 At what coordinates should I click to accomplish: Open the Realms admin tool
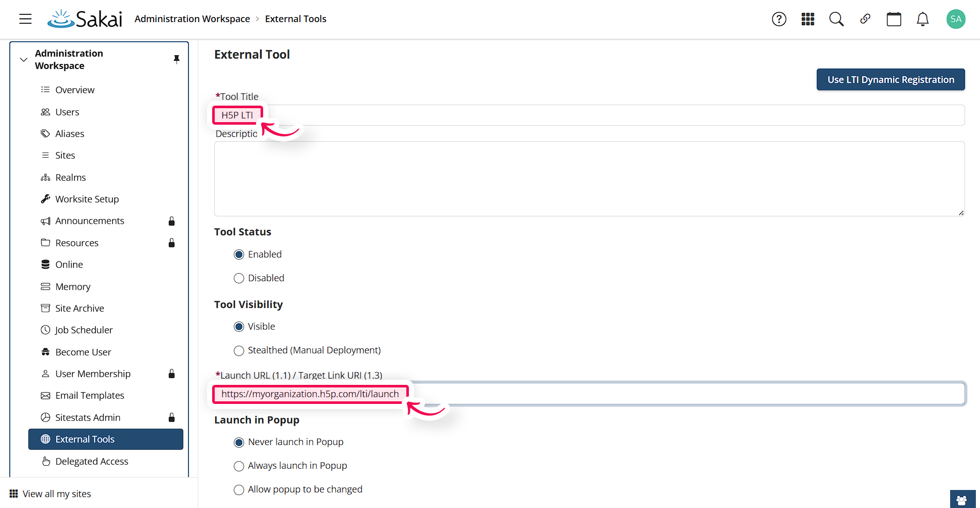[71, 177]
